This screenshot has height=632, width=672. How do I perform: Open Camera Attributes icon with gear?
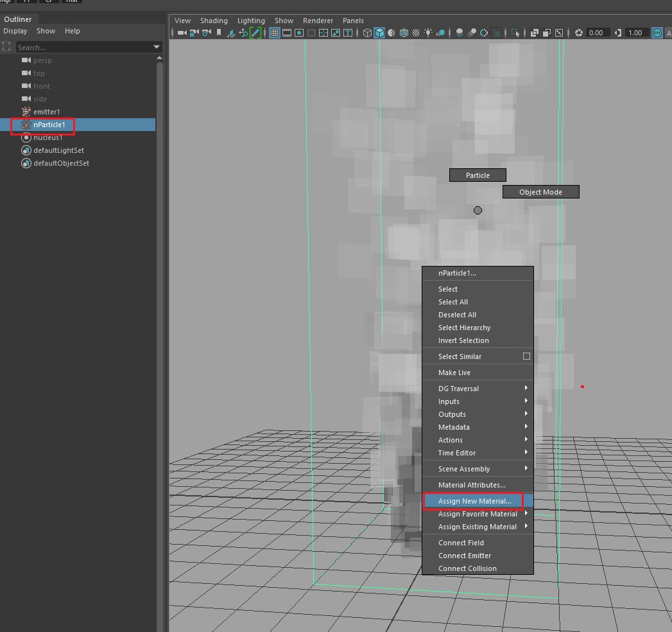tap(207, 33)
